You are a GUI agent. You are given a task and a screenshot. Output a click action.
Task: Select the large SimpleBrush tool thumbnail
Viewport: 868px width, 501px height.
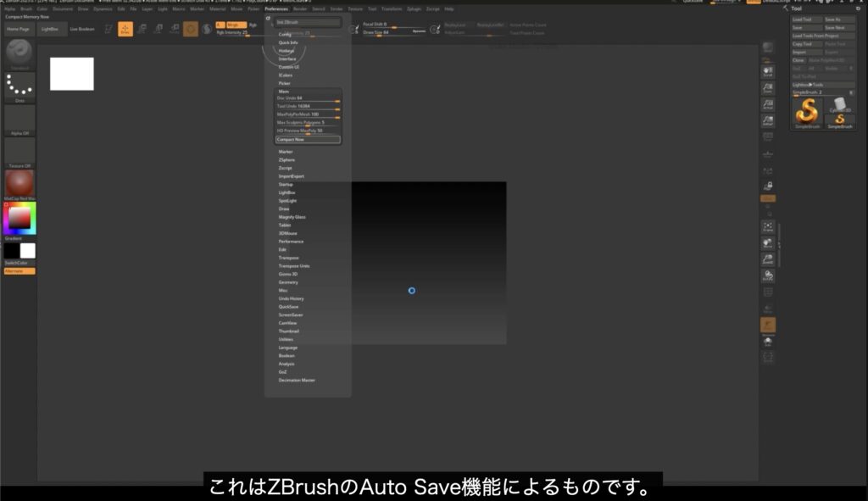click(x=807, y=113)
